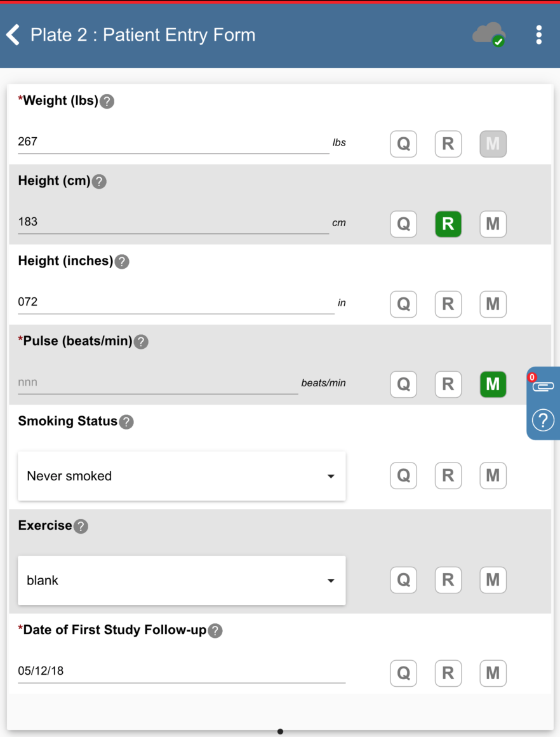Show help for Date of First Study Follow-up

[x=215, y=631]
